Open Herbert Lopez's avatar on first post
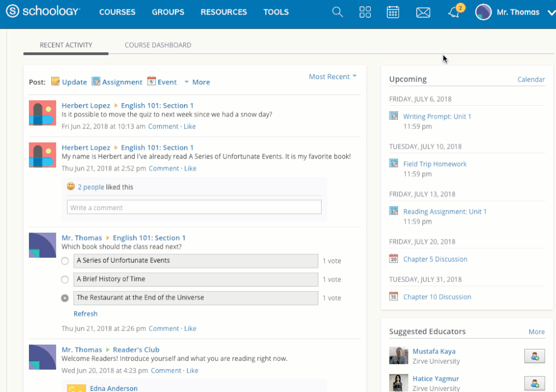Image resolution: width=556 pixels, height=392 pixels. (42, 113)
